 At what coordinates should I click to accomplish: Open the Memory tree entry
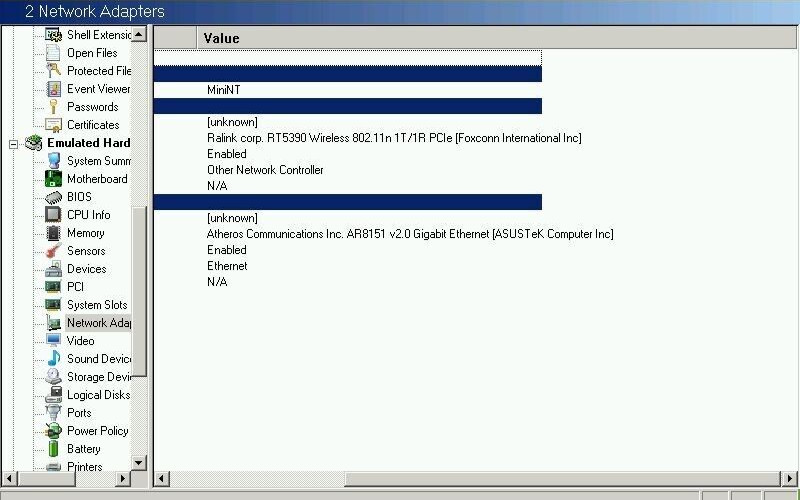point(85,233)
